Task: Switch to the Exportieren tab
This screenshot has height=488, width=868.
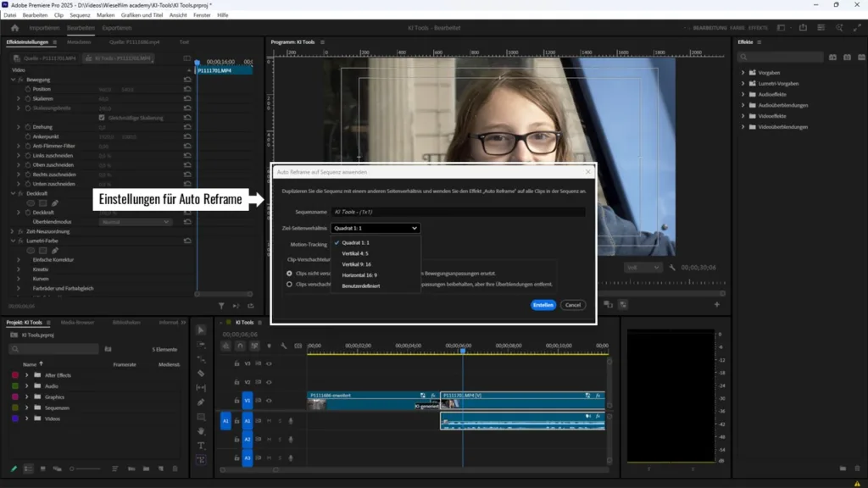Action: [x=117, y=28]
